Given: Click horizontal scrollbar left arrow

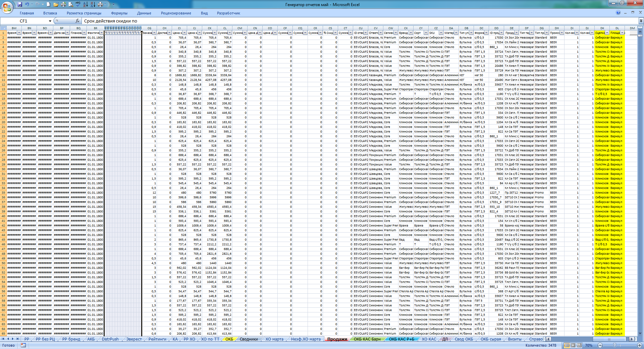Looking at the screenshot, I should (x=548, y=339).
